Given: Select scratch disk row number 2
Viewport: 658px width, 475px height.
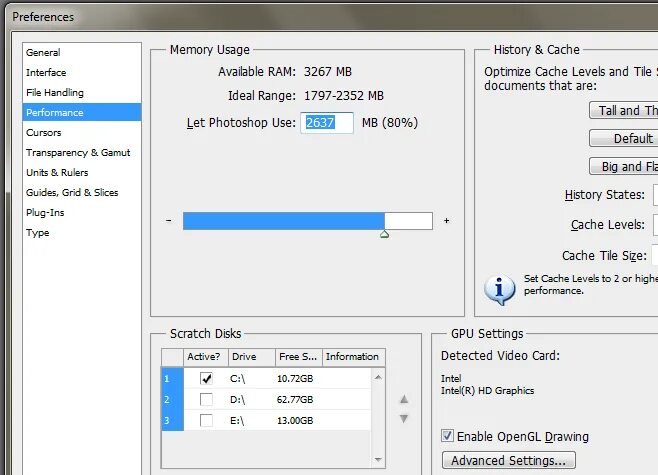Looking at the screenshot, I should (172, 399).
